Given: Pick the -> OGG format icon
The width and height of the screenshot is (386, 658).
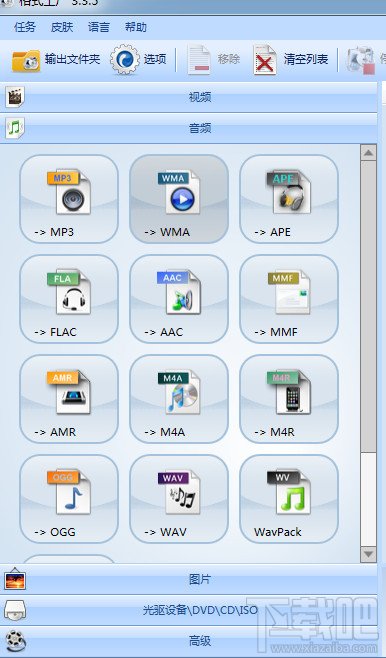Looking at the screenshot, I should 69,499.
